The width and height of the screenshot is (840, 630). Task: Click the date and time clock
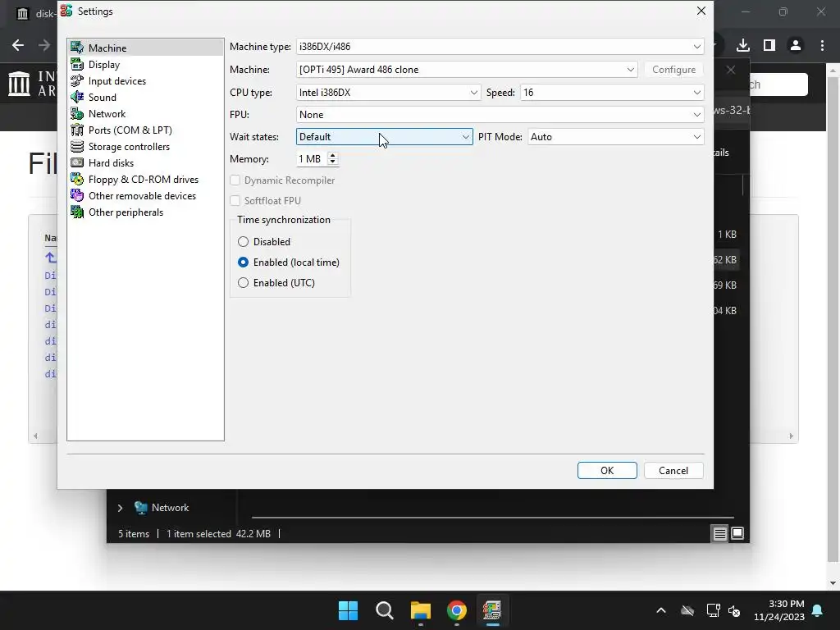pyautogui.click(x=779, y=610)
